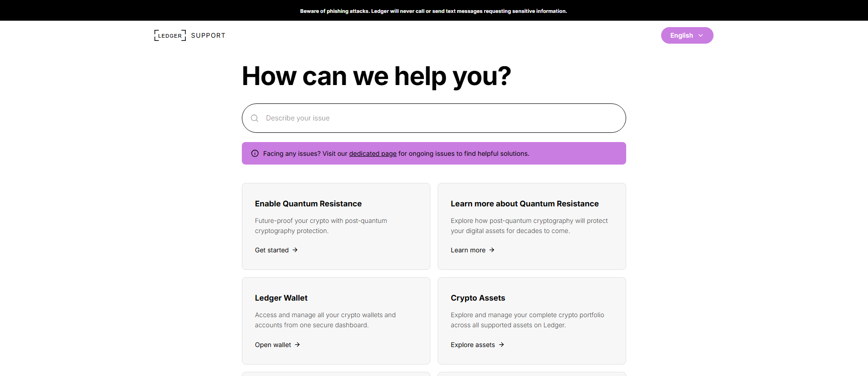Image resolution: width=868 pixels, height=376 pixels.
Task: Open the English language dropdown
Action: [x=687, y=35]
